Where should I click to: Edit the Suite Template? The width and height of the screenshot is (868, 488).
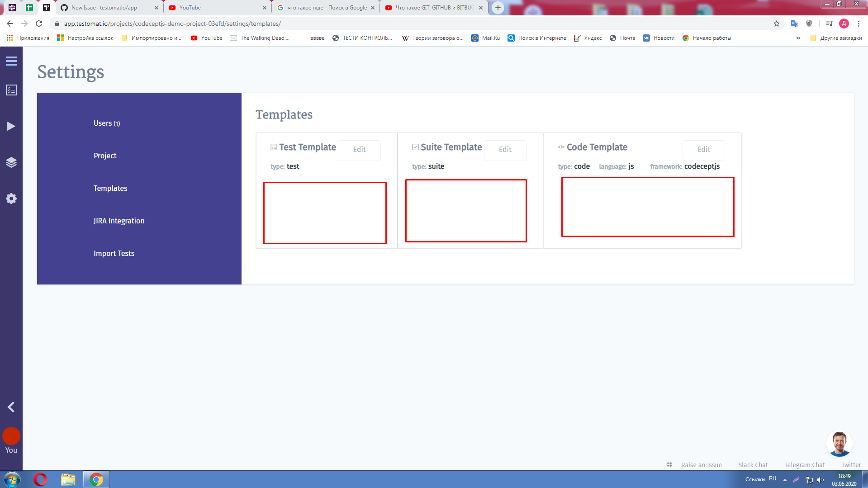505,150
